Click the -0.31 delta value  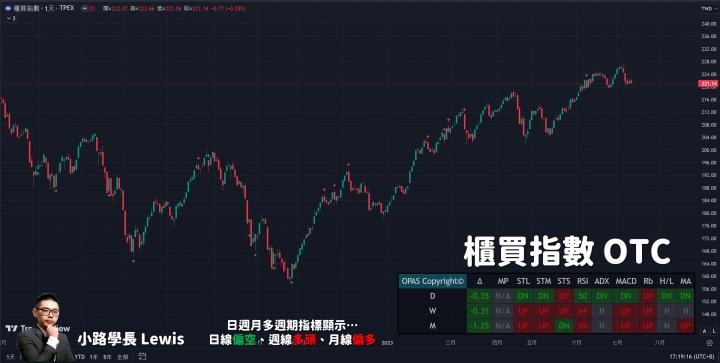480,311
